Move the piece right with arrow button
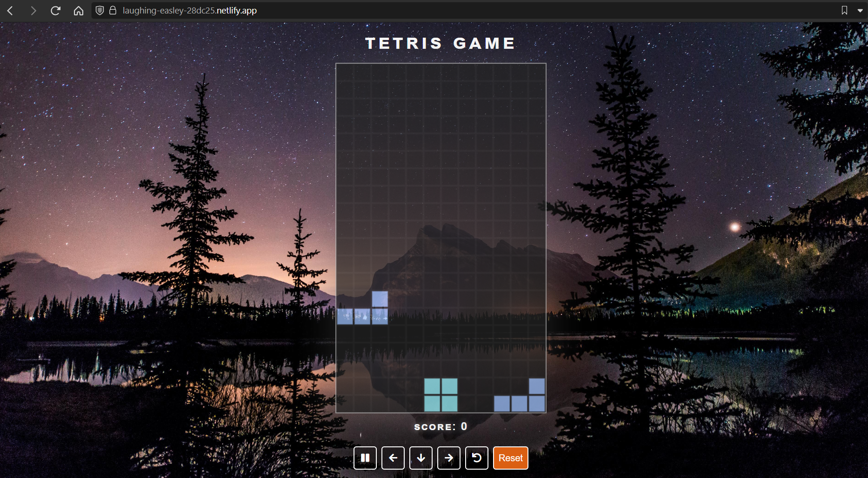This screenshot has width=868, height=478. (x=449, y=458)
